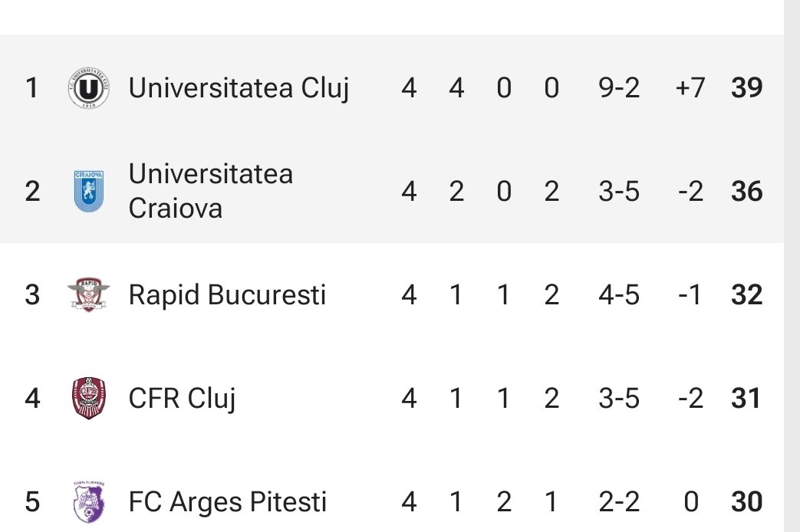Click the Universitatea Craiova club crest
This screenshot has width=800, height=532.
[88, 191]
